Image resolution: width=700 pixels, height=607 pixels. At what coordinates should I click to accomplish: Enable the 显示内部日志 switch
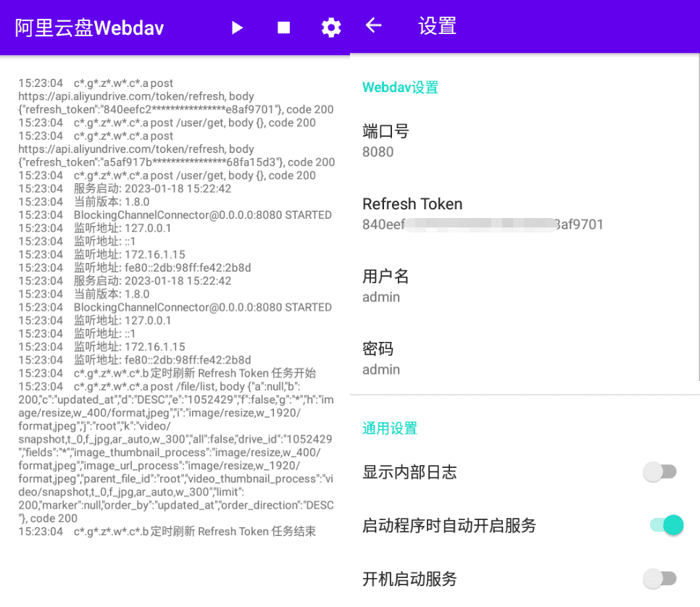coord(660,472)
